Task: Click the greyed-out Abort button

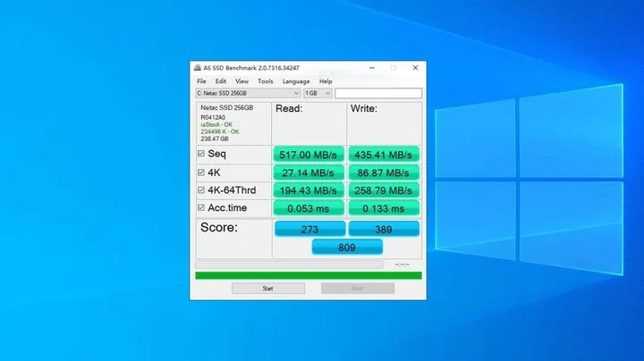Action: click(357, 289)
